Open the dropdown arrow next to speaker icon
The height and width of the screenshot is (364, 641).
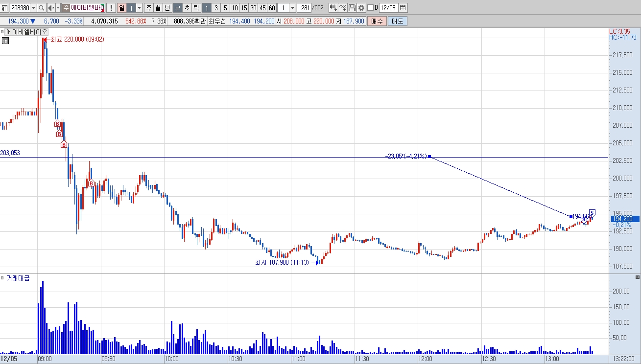point(58,8)
